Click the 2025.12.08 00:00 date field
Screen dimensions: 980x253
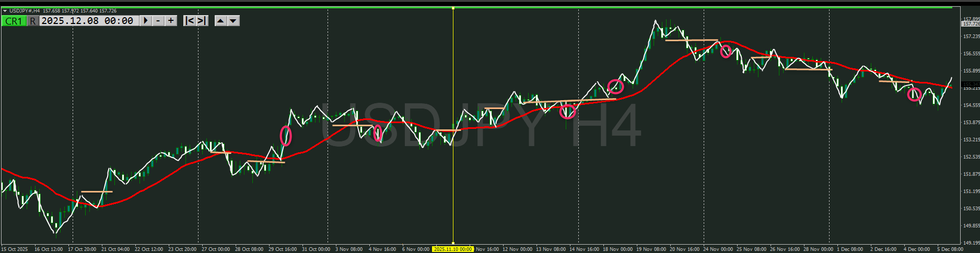(x=87, y=21)
